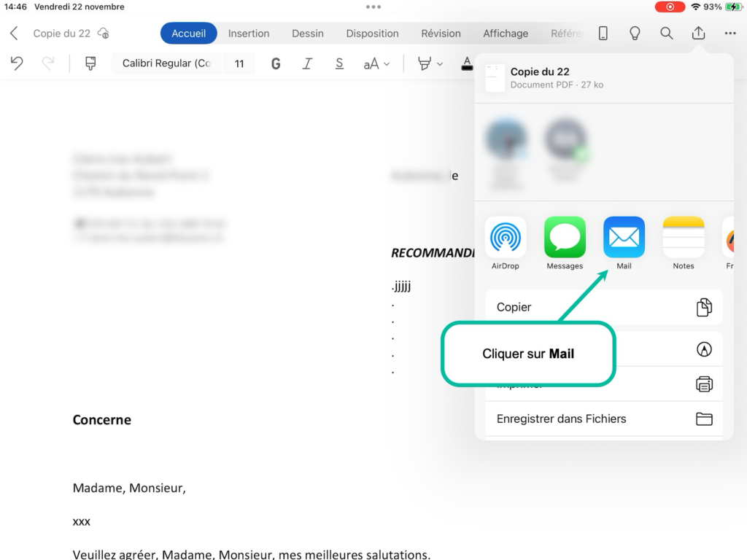Open the Calibri Regular font picker
This screenshot has width=747, height=560.
tap(166, 63)
